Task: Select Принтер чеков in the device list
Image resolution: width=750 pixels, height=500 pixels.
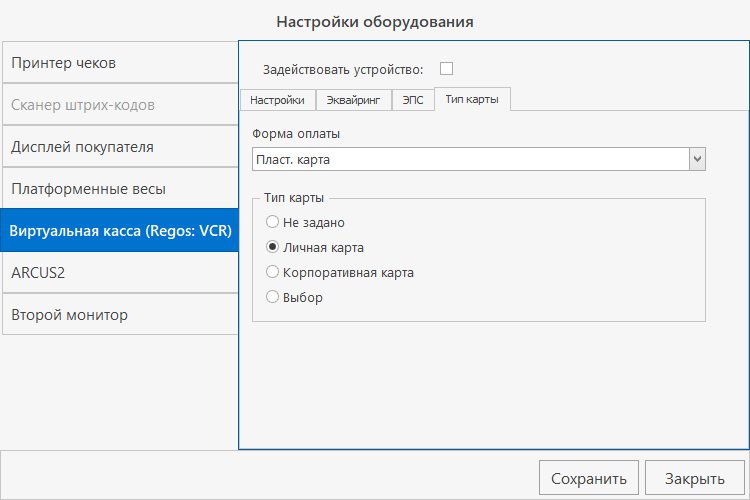Action: (x=118, y=63)
